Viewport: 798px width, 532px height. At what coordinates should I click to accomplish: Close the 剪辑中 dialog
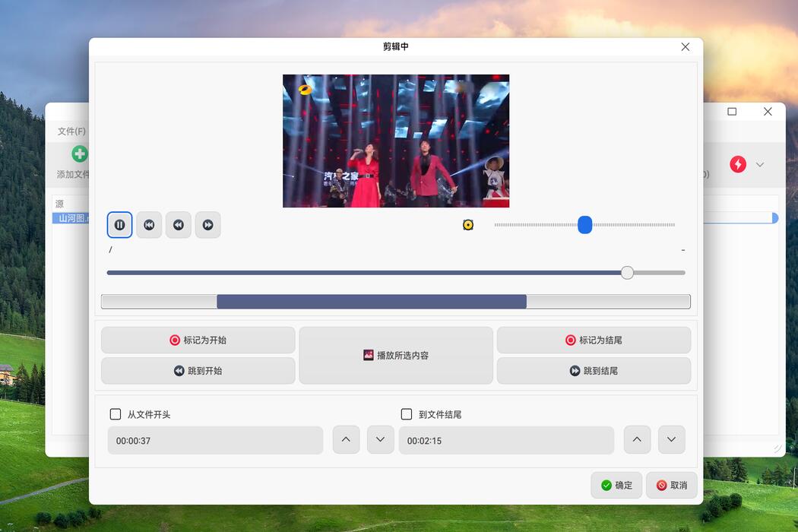click(x=686, y=47)
